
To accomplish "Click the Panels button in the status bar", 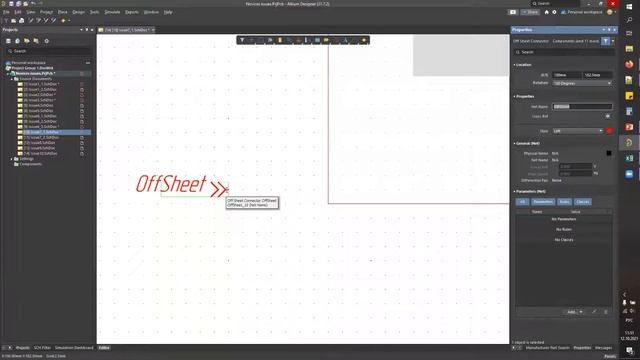I will (x=610, y=356).
